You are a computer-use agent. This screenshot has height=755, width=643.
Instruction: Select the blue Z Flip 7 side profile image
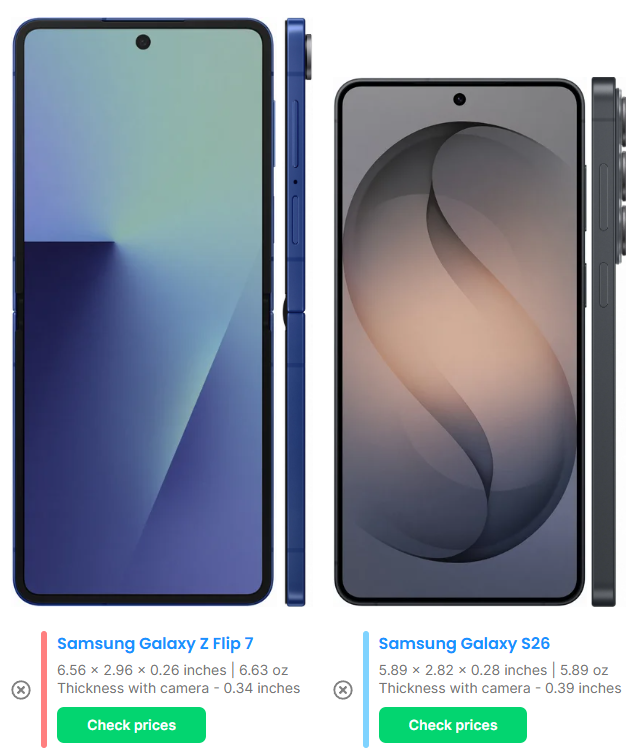pyautogui.click(x=297, y=312)
